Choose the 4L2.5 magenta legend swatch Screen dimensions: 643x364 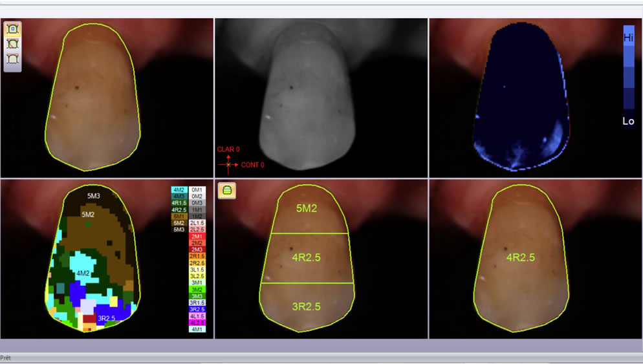pos(197,323)
